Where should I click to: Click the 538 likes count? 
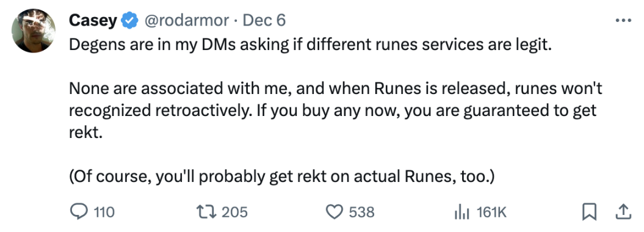point(361,212)
